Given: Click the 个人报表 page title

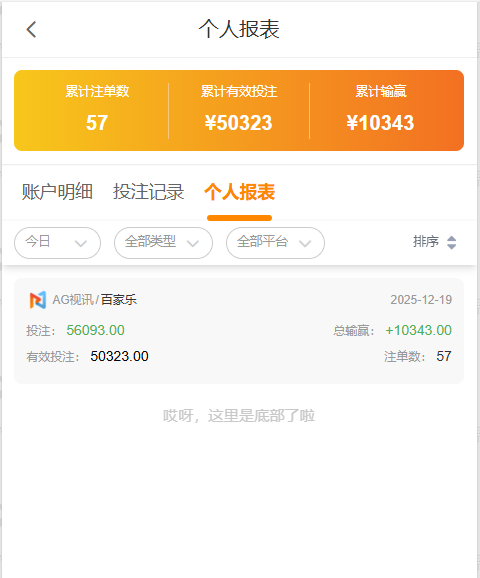Looking at the screenshot, I should tap(239, 29).
